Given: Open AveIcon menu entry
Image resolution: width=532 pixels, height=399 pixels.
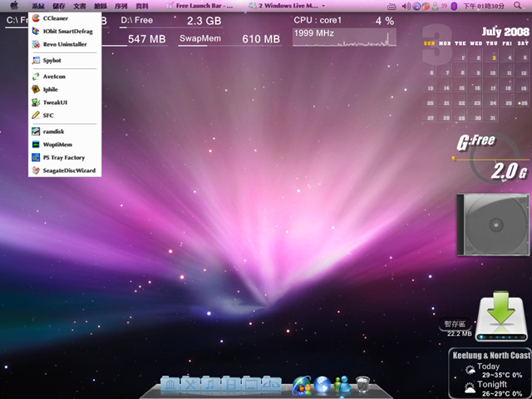Looking at the screenshot, I should coord(65,76).
